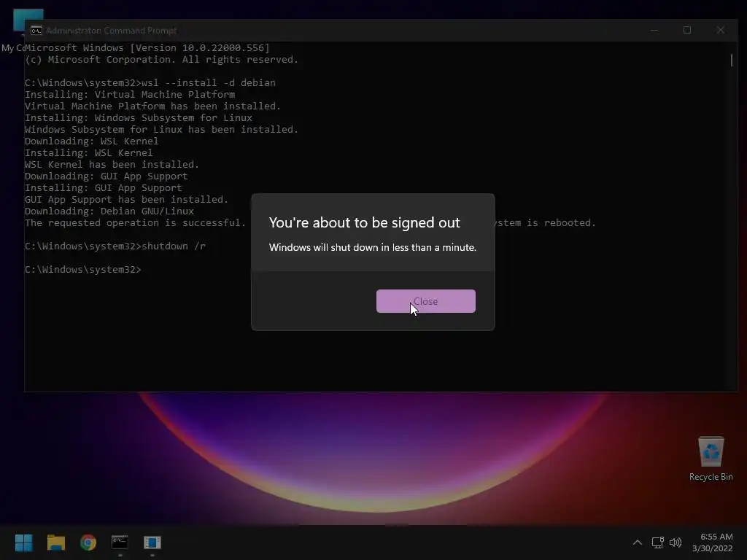747x560 pixels.
Task: Open File Explorer from the taskbar
Action: click(x=56, y=542)
